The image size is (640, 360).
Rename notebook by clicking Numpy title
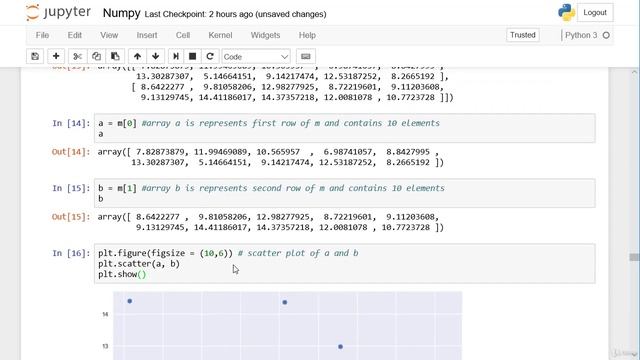[121, 13]
